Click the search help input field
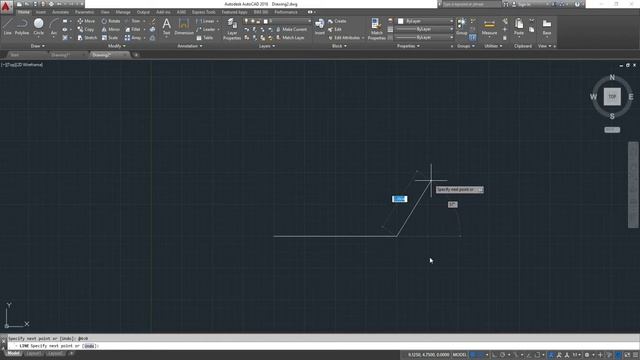Screen dimensions: 640x360 point(471,4)
